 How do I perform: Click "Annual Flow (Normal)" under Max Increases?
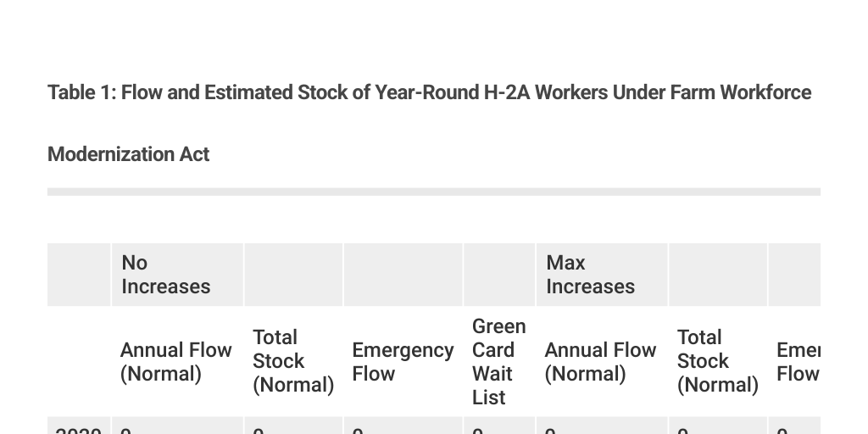(601, 362)
